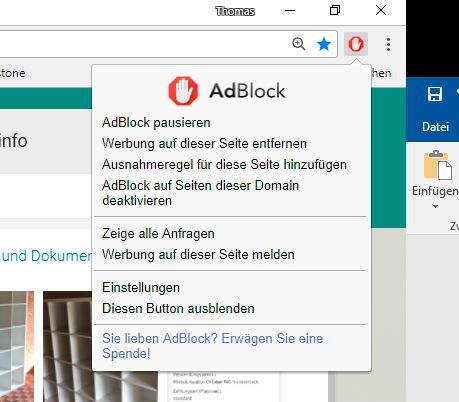Open the shelf photo thumbnail on page
Screen dimensions: 459x402
[x=101, y=347]
